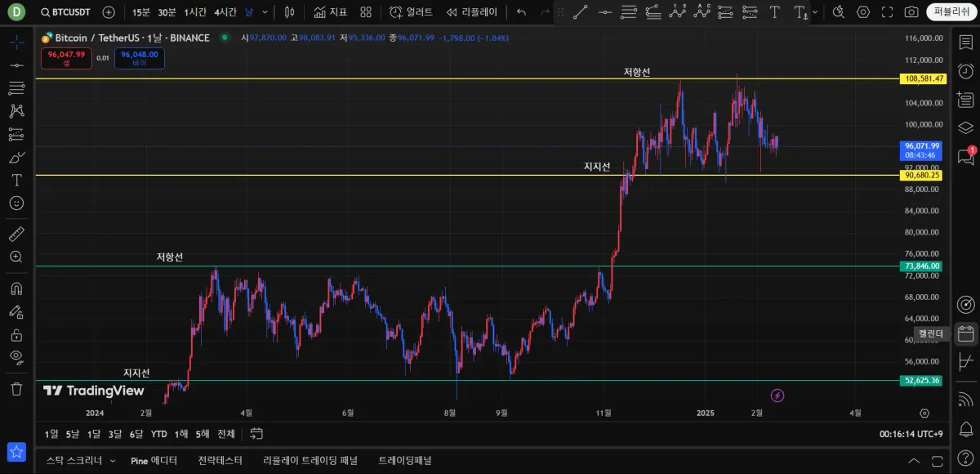This screenshot has height=474, width=980.
Task: Select the 5날 date range
Action: pyautogui.click(x=73, y=434)
